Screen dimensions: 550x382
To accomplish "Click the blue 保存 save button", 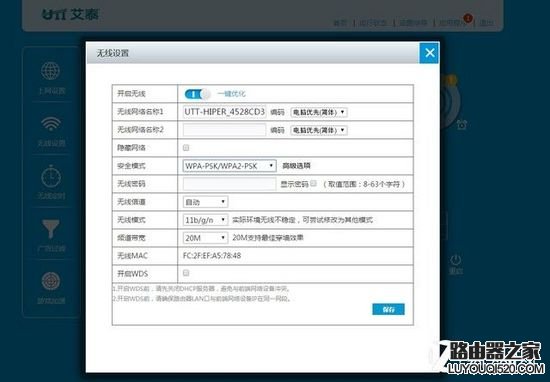I will point(388,309).
